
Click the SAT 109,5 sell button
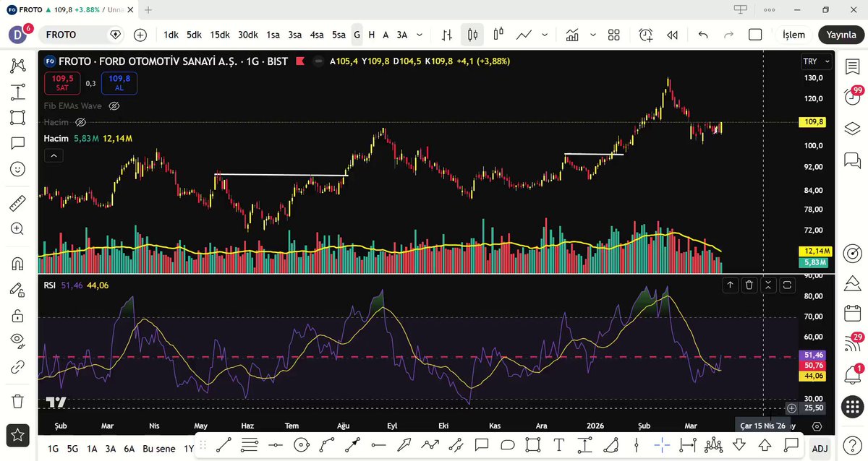63,83
